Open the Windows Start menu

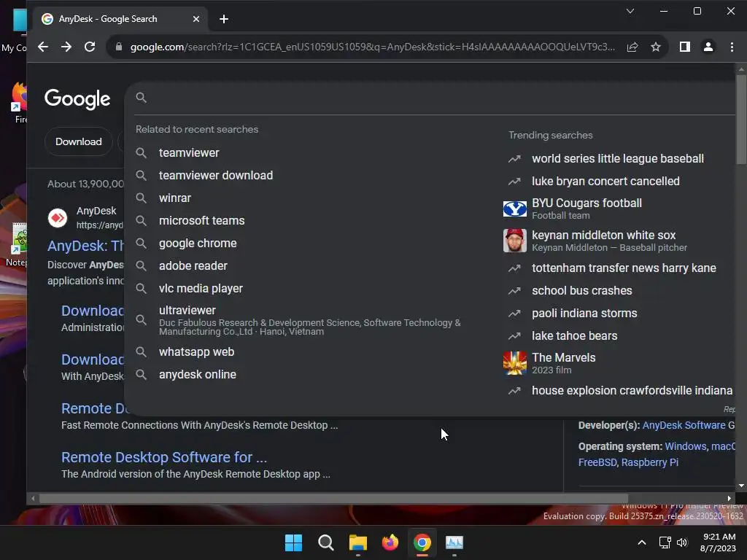pos(293,542)
